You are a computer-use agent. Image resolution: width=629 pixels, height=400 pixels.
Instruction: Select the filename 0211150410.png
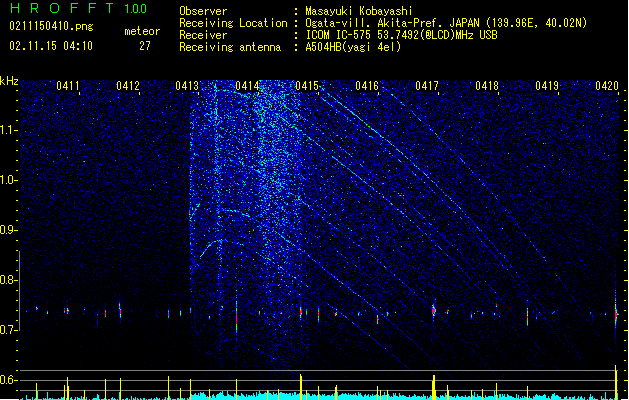pos(51,26)
